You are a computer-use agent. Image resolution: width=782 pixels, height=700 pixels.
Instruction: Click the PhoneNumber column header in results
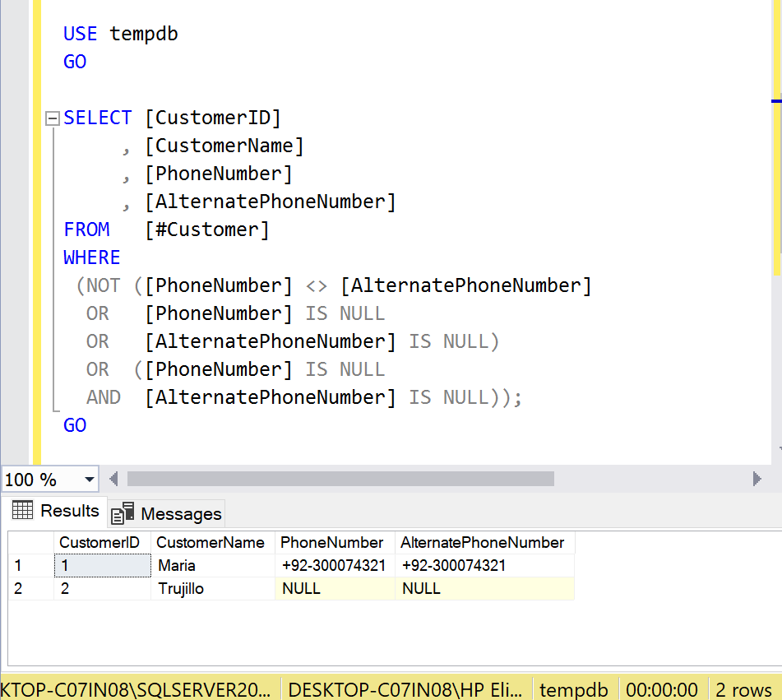coord(332,543)
